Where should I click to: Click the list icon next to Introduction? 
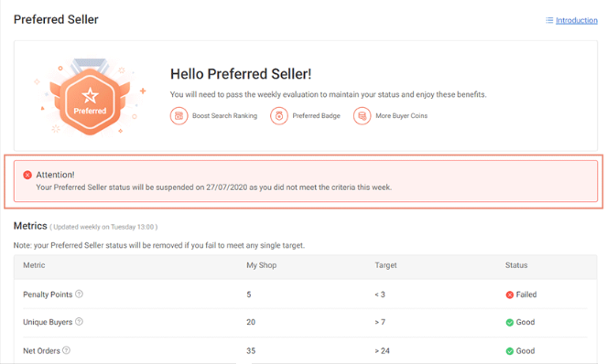pos(549,20)
